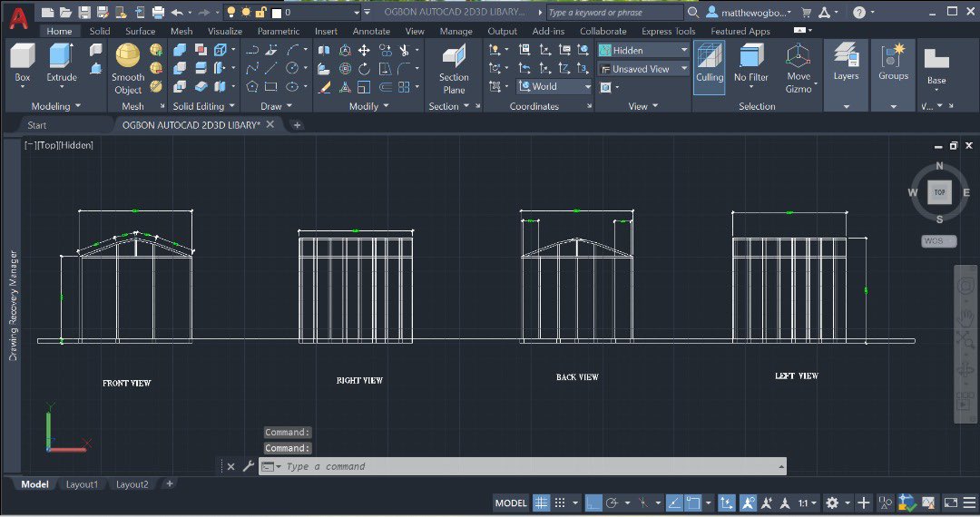Switch to the Start file tab
This screenshot has width=980, height=517.
pyautogui.click(x=37, y=125)
